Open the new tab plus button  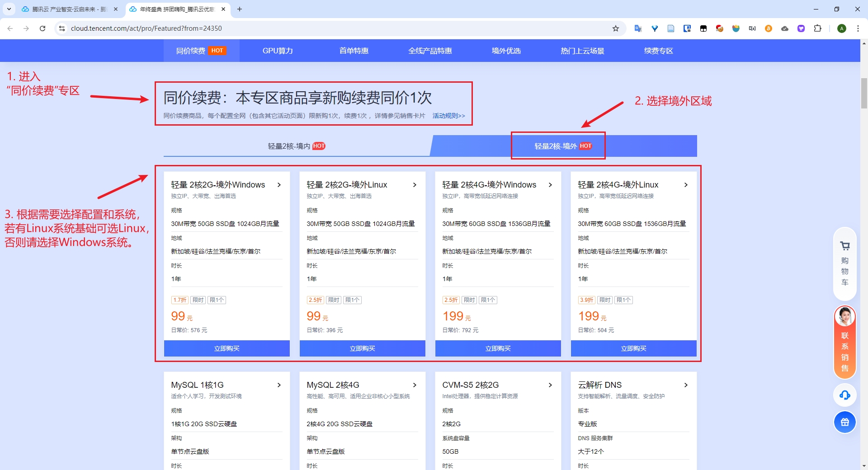240,9
